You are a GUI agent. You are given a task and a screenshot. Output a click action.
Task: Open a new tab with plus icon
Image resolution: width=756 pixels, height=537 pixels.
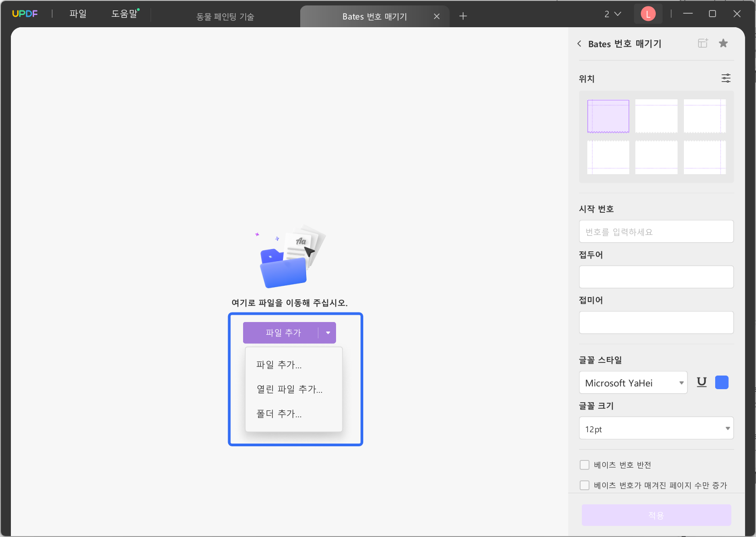pyautogui.click(x=463, y=16)
